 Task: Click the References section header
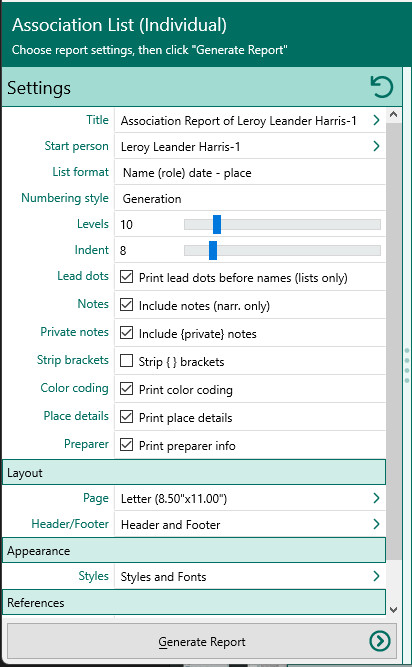pos(194,602)
